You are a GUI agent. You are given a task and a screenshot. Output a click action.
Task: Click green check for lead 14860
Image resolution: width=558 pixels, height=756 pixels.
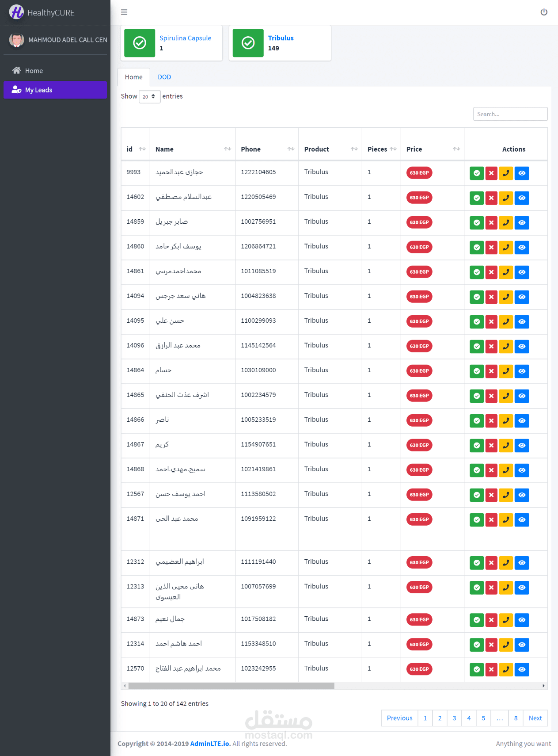coord(477,247)
